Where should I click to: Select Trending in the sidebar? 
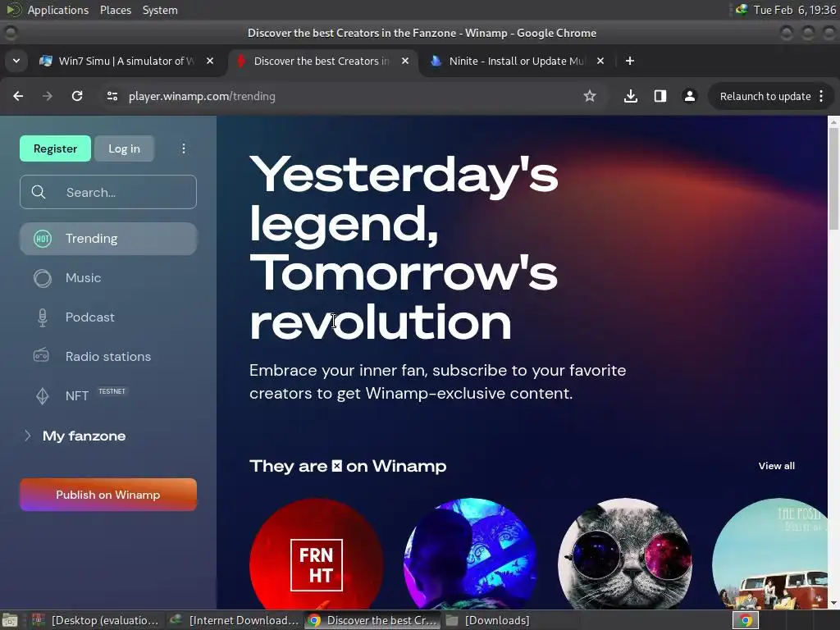108,239
